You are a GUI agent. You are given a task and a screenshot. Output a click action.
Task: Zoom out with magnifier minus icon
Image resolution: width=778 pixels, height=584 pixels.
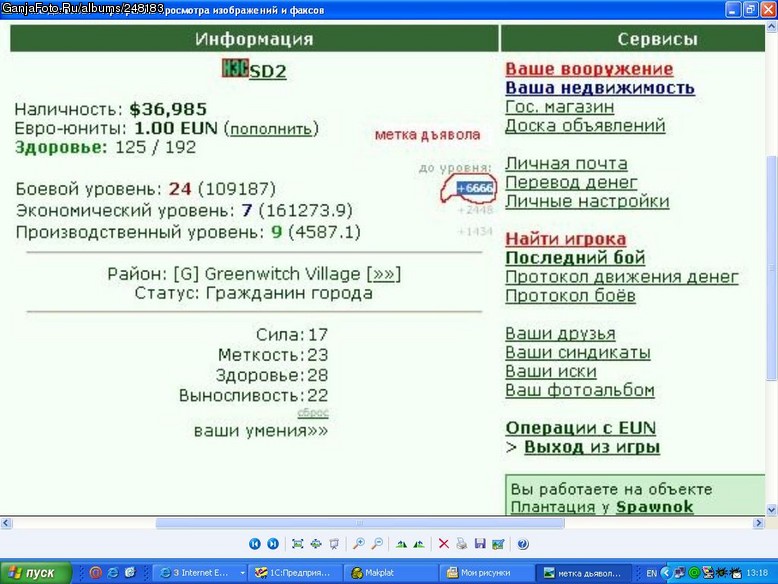377,544
